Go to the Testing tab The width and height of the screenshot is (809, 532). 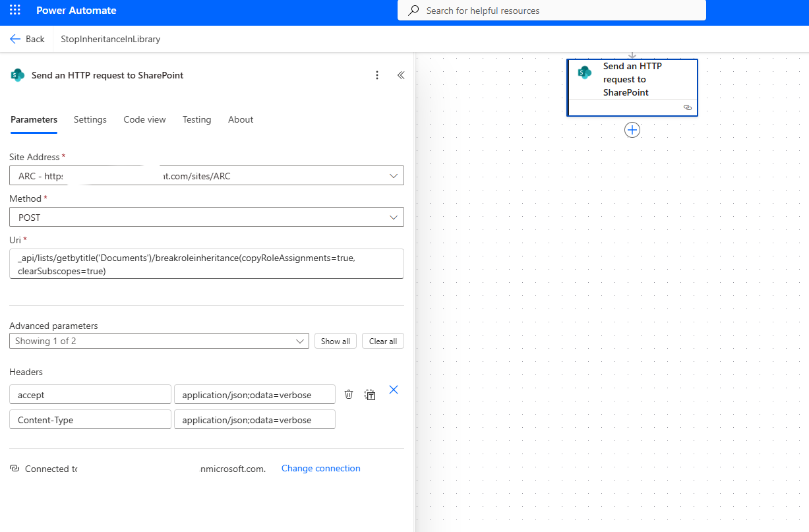196,119
